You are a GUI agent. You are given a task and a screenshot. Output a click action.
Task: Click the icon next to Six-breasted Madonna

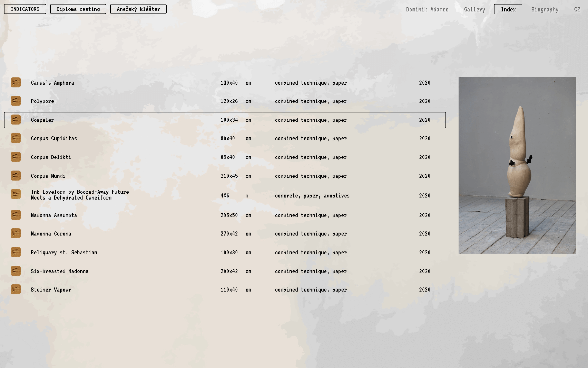click(x=16, y=271)
